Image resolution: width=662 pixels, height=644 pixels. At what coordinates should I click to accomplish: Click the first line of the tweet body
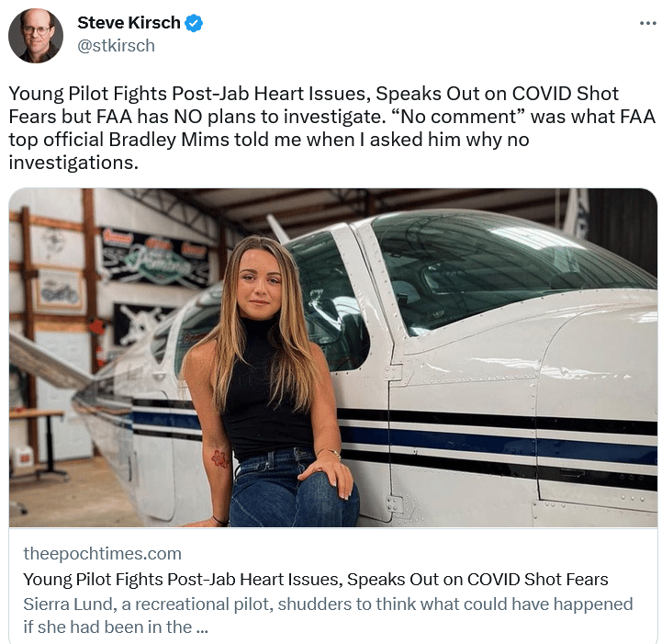[313, 94]
